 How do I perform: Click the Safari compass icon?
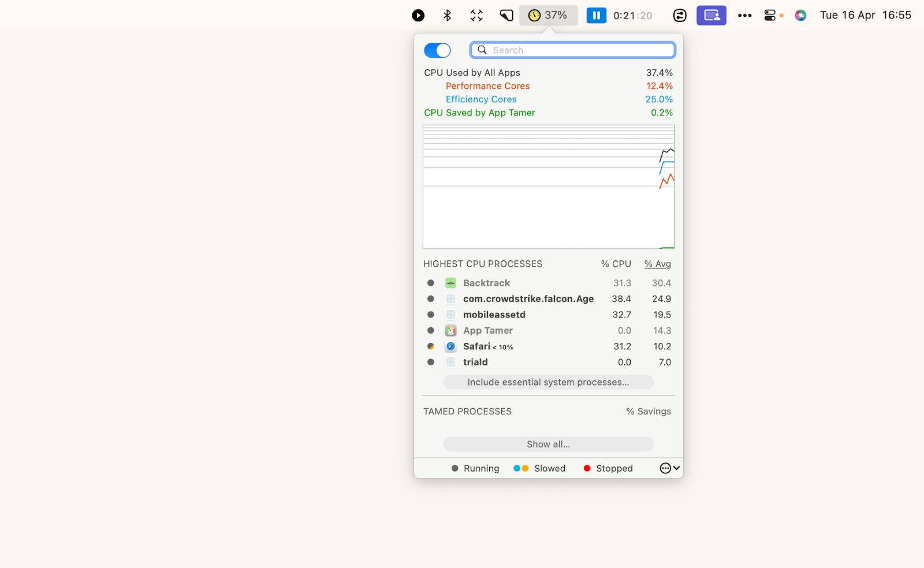[450, 346]
